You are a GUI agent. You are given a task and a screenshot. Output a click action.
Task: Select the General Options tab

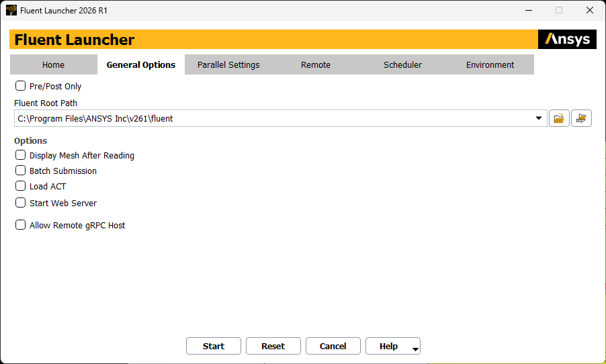[x=141, y=64]
